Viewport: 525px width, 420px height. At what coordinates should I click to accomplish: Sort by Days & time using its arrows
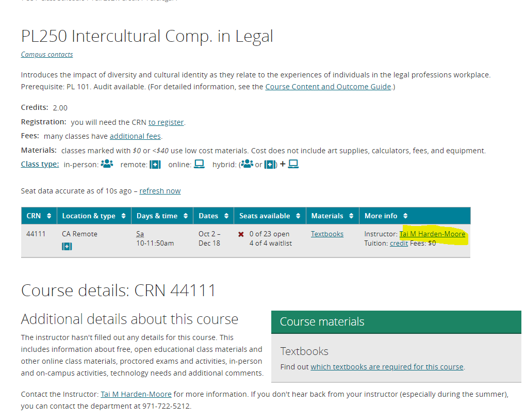186,216
